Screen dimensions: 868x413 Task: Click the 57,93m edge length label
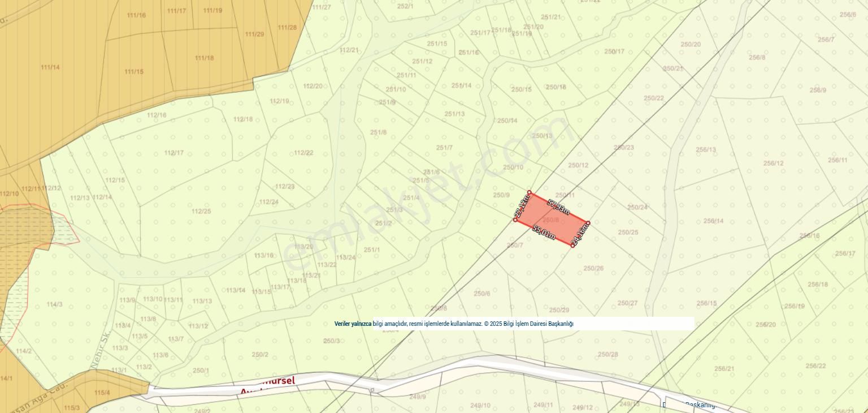click(x=558, y=206)
